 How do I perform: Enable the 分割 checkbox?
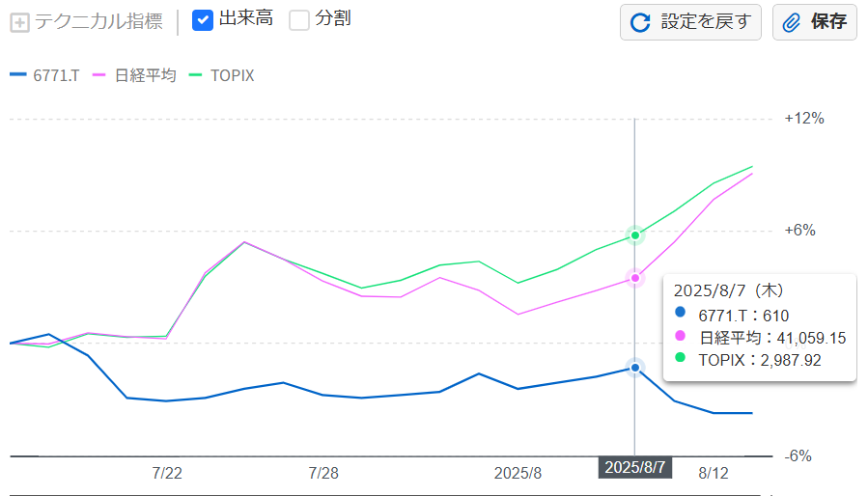pos(299,20)
